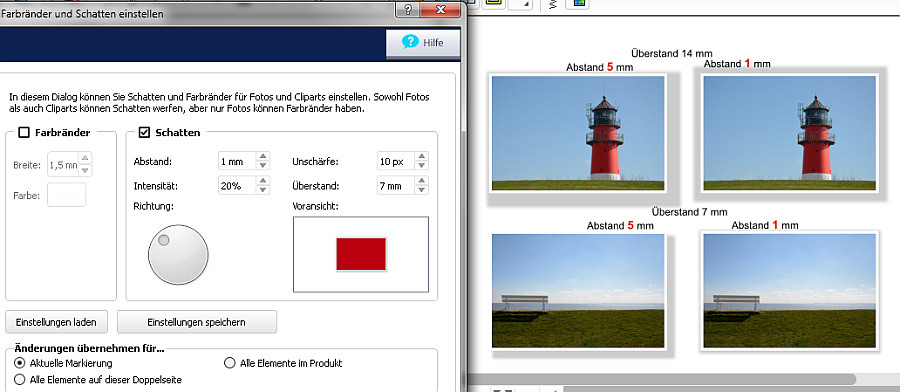Select bench photo with Abstand 1 mm
This screenshot has width=900, height=392.
tap(789, 290)
